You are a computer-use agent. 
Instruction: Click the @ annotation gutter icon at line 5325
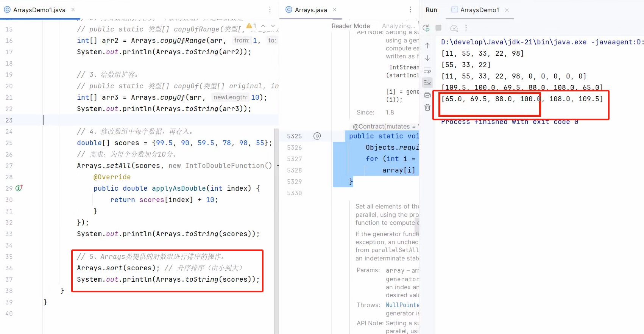coord(317,136)
